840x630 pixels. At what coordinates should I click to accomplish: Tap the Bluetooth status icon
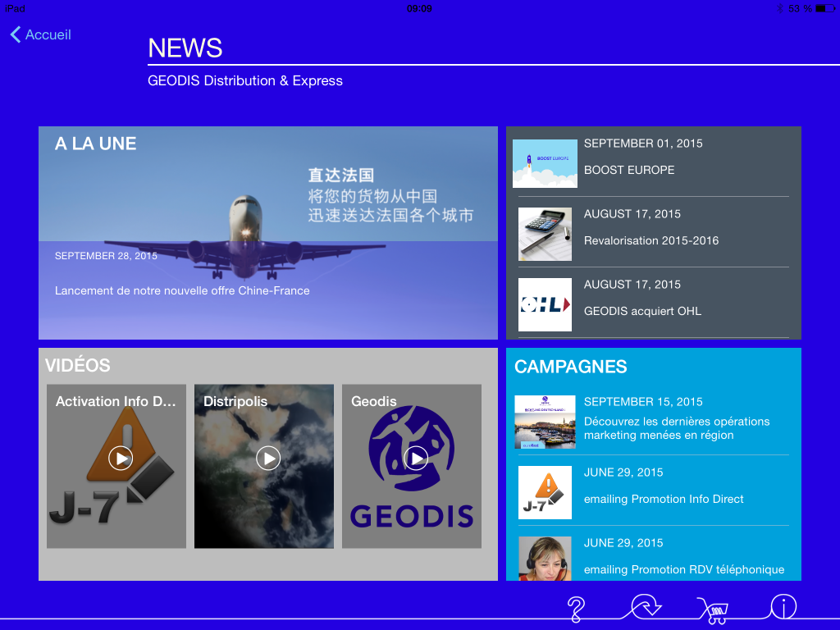pos(779,8)
